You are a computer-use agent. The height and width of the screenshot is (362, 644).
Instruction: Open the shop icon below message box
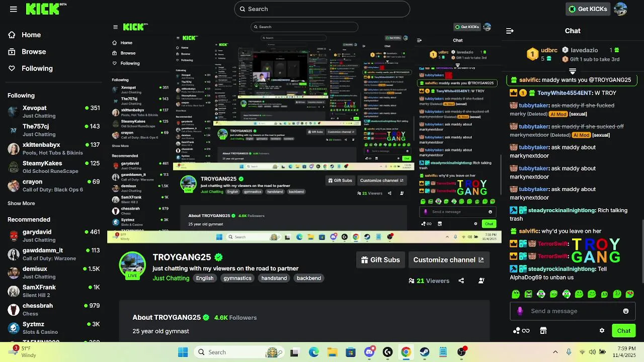[543, 331]
